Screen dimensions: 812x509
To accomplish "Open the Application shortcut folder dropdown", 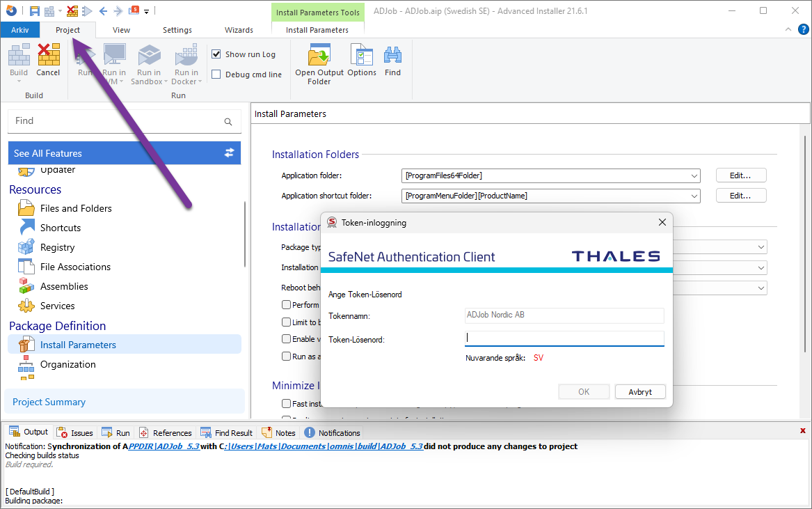I will pyautogui.click(x=694, y=196).
